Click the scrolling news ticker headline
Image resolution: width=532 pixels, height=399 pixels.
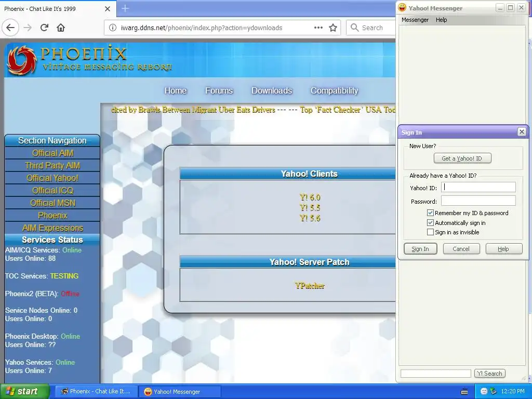point(253,110)
